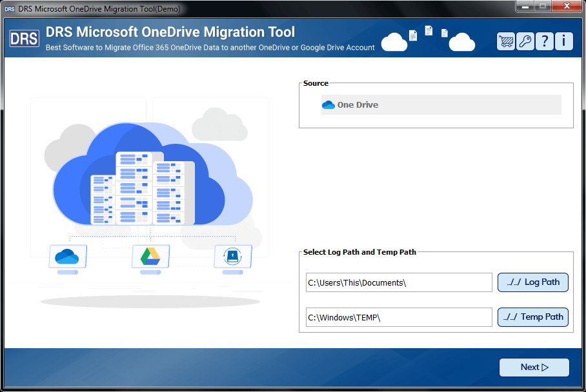Click inside the log path input field
This screenshot has height=392, width=586.
[398, 282]
